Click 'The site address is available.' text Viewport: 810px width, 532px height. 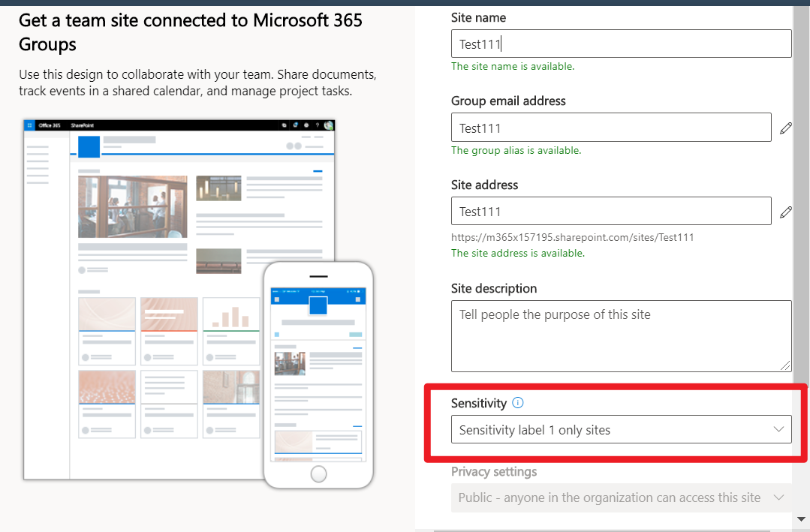tap(518, 253)
